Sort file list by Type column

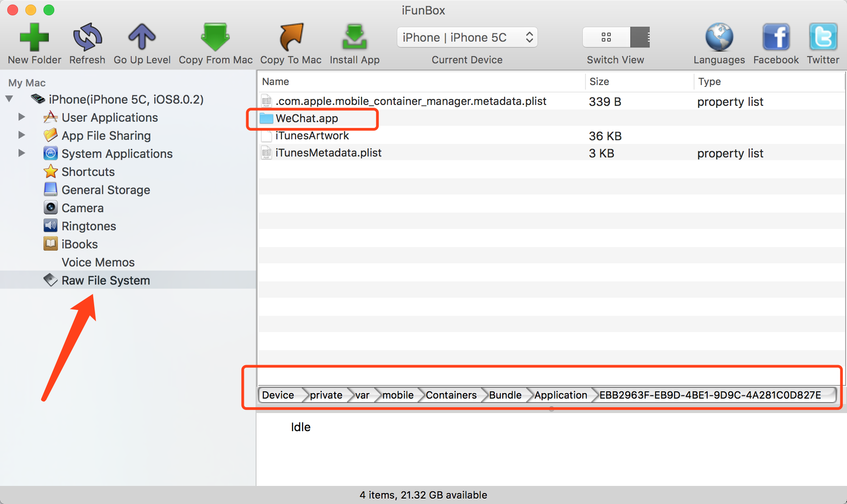click(x=769, y=81)
